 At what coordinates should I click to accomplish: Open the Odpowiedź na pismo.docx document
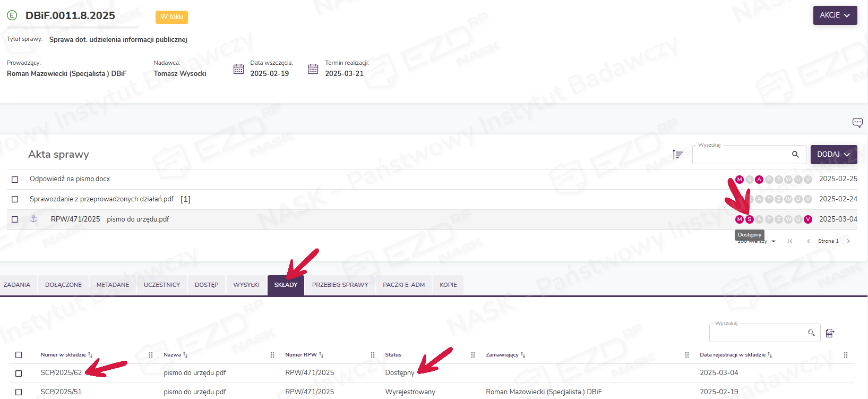point(70,179)
